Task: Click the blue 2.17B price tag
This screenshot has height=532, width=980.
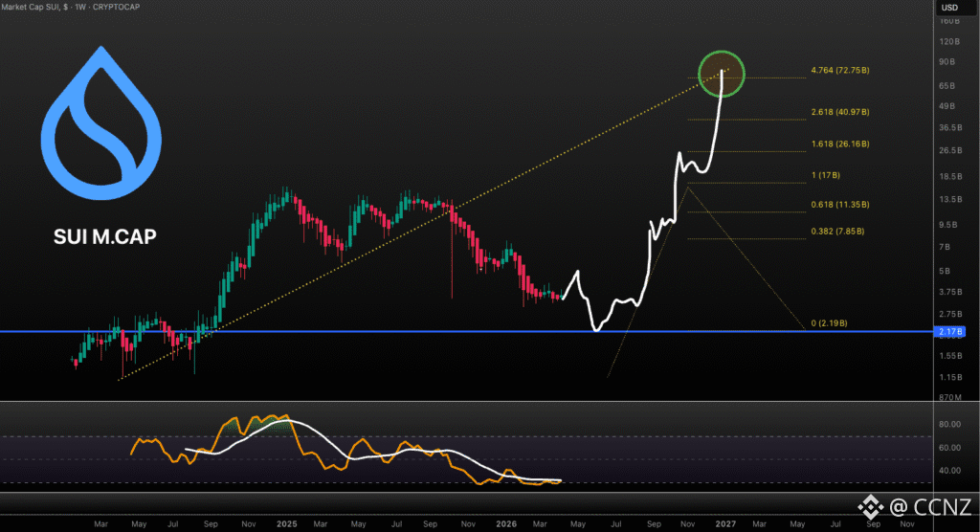Action: (950, 332)
